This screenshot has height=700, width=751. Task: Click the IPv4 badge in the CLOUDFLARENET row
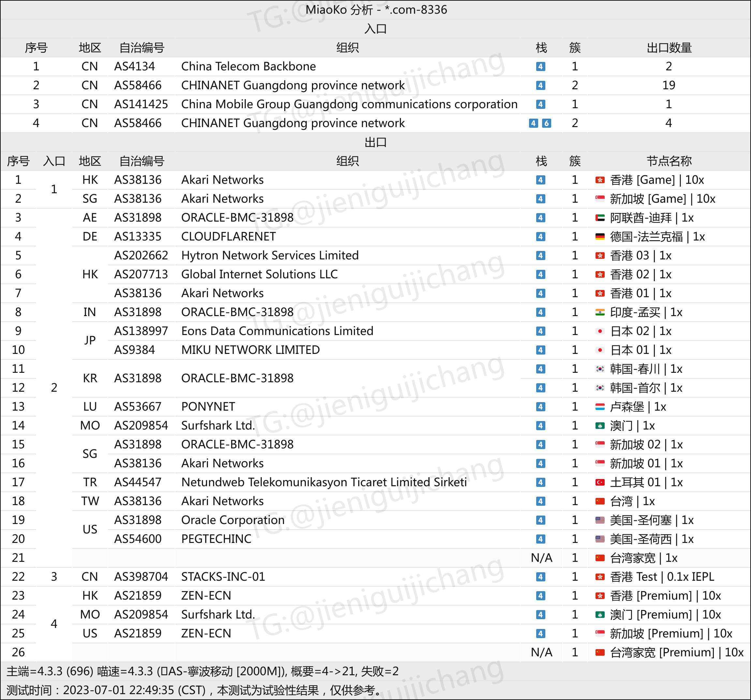click(x=540, y=237)
